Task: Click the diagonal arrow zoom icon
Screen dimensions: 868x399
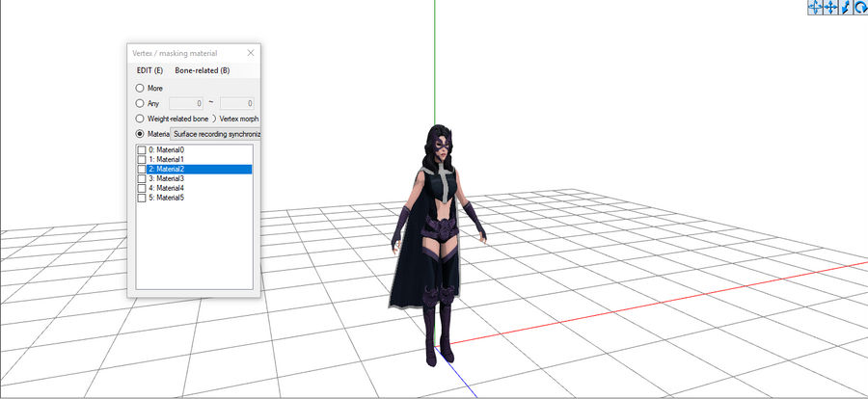Action: point(845,7)
